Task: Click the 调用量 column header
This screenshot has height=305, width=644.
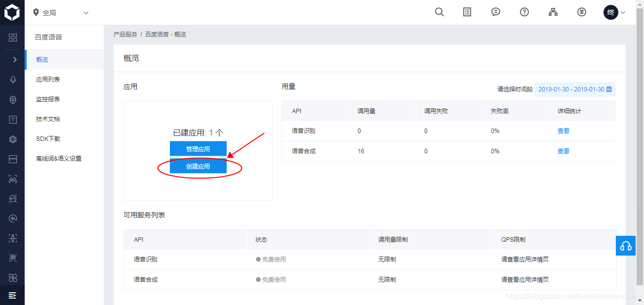Action: tap(366, 111)
